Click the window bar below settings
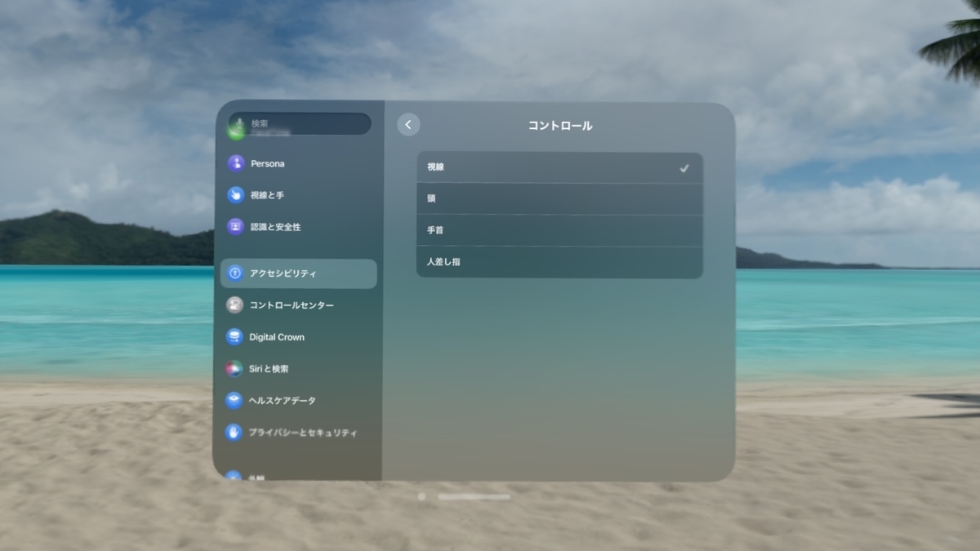Viewport: 980px width, 551px height. [474, 496]
